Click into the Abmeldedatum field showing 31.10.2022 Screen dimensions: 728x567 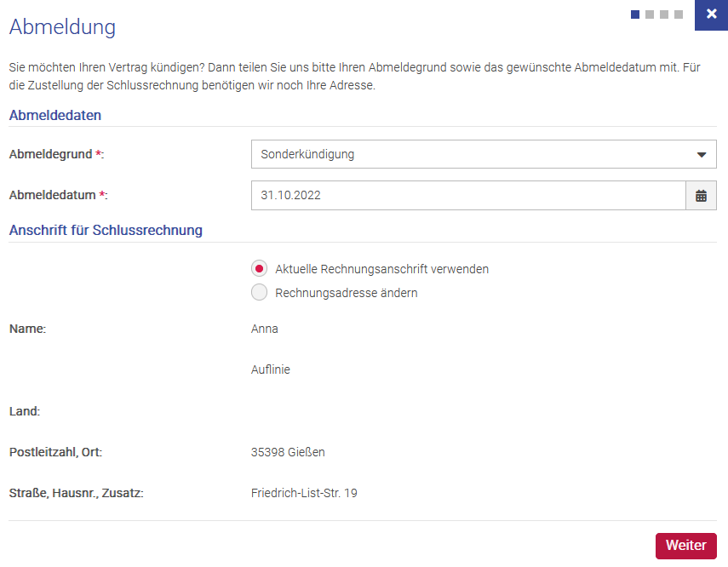pyautogui.click(x=468, y=196)
